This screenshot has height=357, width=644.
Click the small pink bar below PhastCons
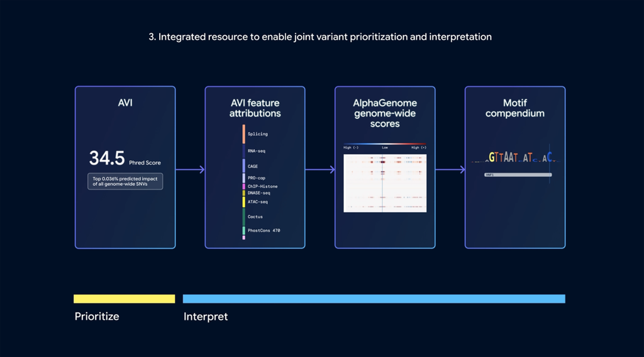[x=244, y=237]
